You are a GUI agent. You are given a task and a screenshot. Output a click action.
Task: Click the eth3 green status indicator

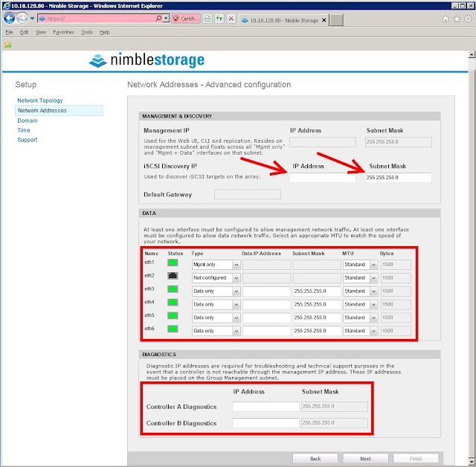coord(173,289)
